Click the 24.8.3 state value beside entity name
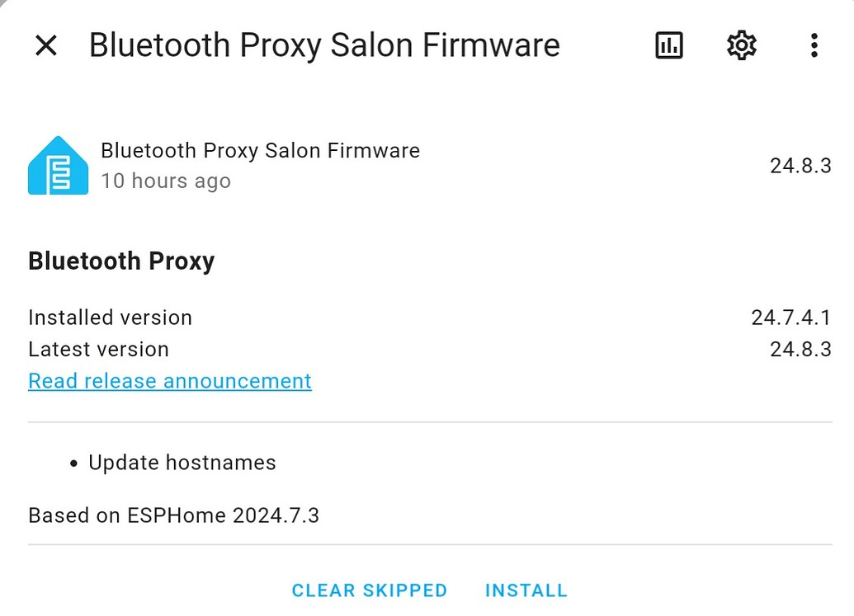The width and height of the screenshot is (854, 616). [800, 166]
